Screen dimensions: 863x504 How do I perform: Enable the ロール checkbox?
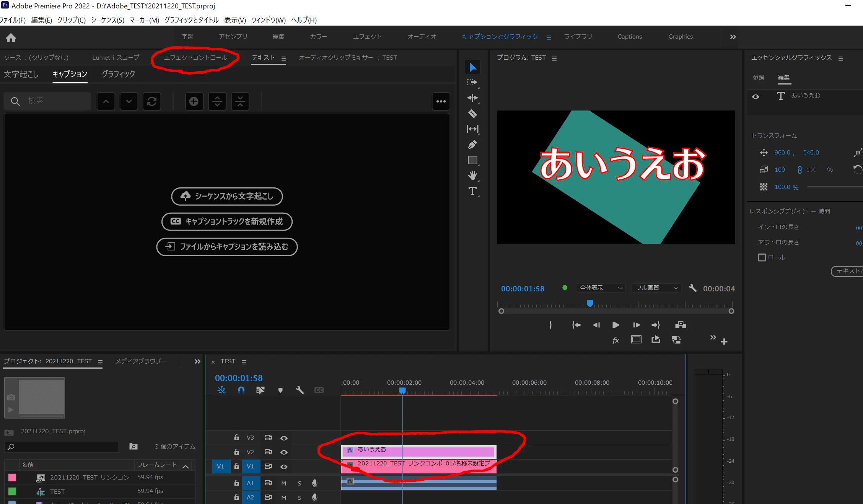click(x=762, y=257)
